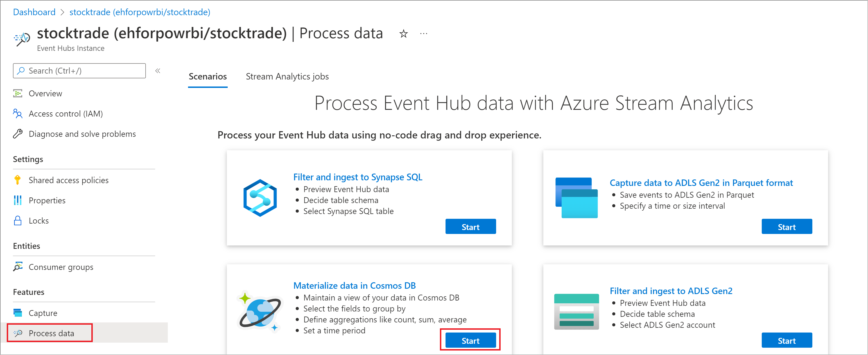
Task: Start Filter and ingest to Synapse SQL
Action: (470, 227)
